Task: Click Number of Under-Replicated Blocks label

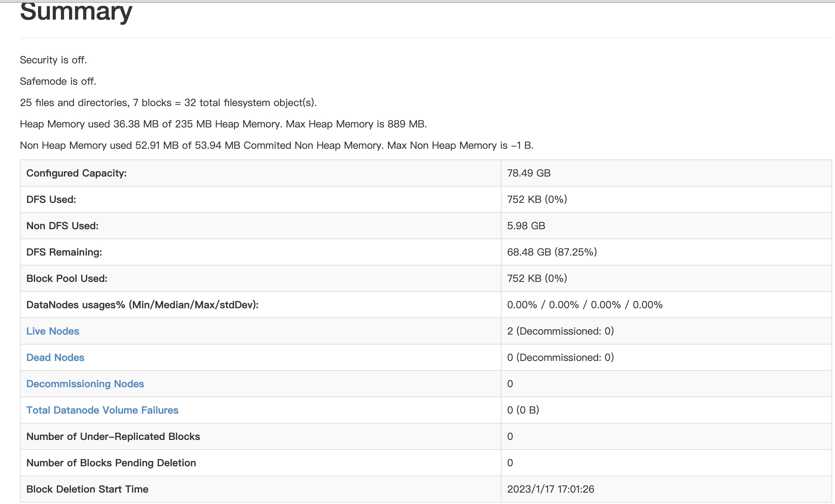Action: 113,436
